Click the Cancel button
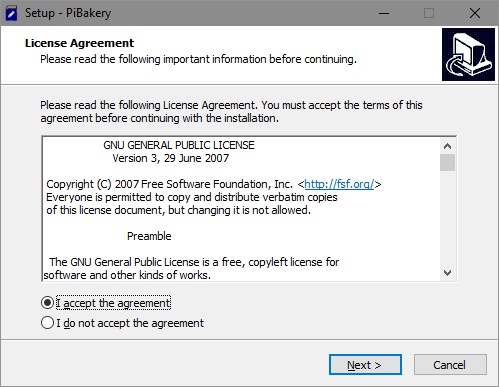The height and width of the screenshot is (387, 499). 450,365
